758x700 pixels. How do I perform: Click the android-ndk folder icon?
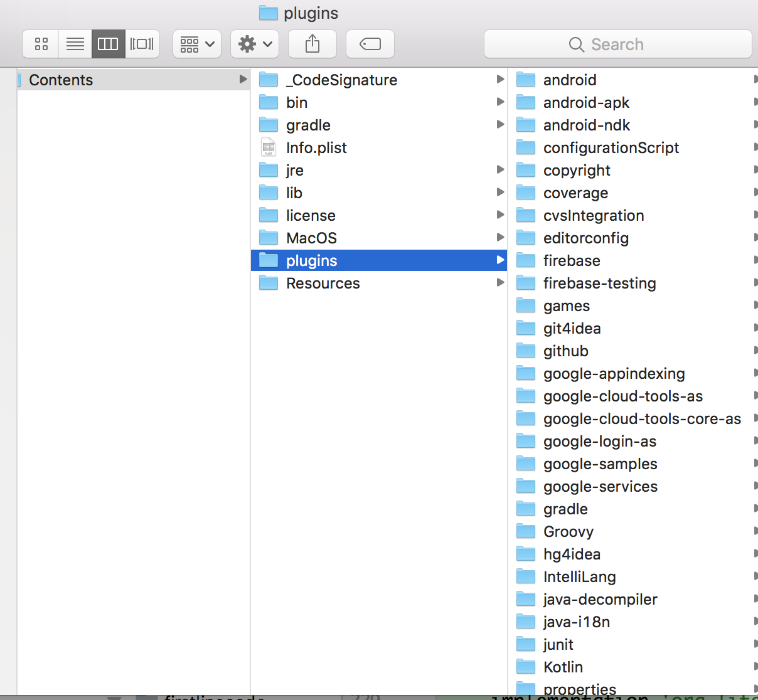(526, 125)
